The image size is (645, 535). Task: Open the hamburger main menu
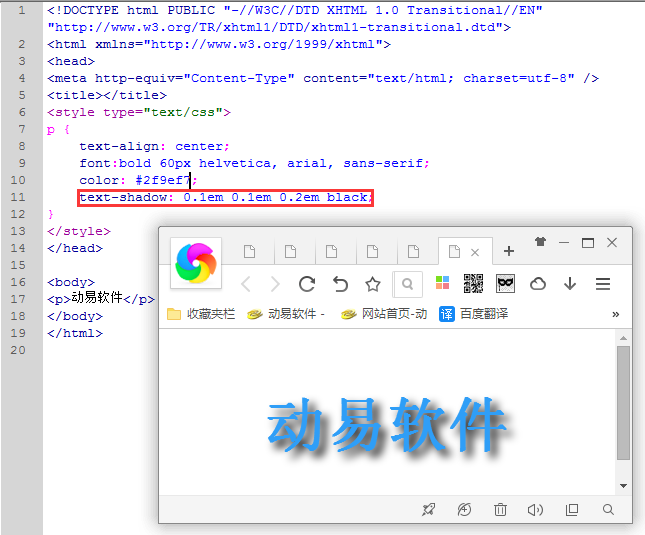pos(603,284)
